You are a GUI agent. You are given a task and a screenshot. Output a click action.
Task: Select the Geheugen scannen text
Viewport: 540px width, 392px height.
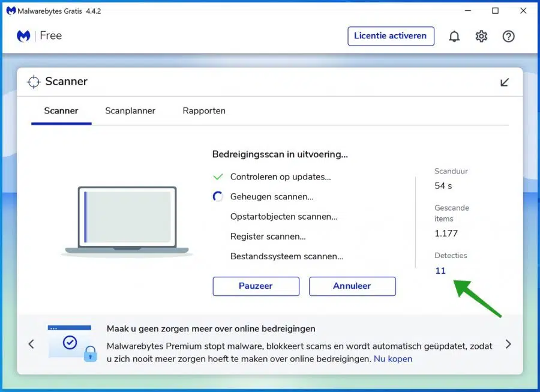tap(272, 197)
